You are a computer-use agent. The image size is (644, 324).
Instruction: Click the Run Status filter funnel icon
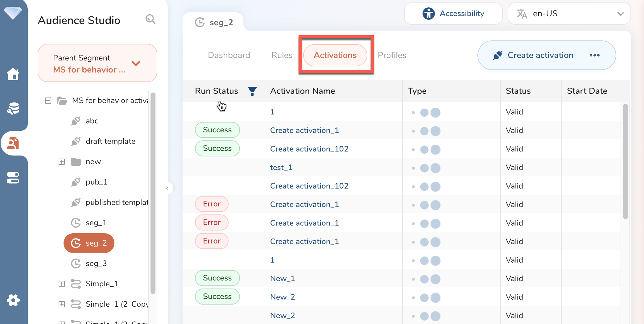[x=252, y=91]
